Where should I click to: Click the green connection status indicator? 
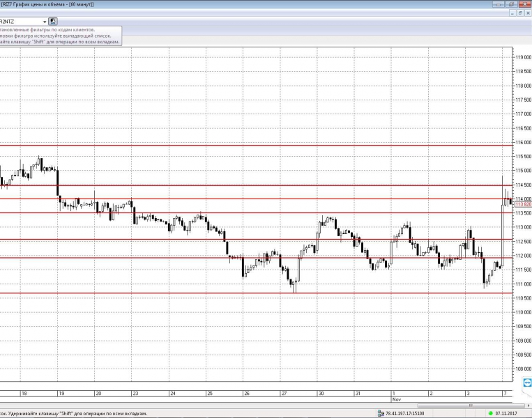coord(491,413)
